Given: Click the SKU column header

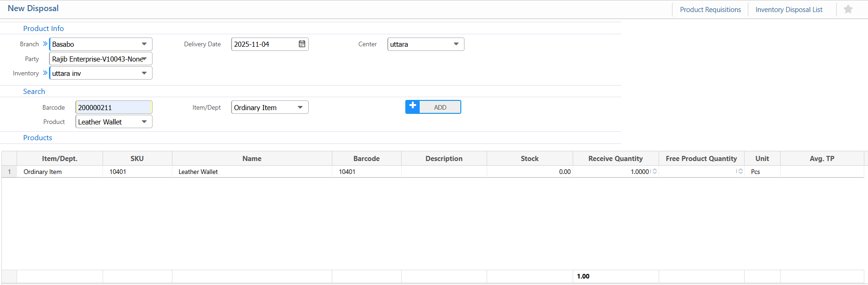Looking at the screenshot, I should (137, 159).
